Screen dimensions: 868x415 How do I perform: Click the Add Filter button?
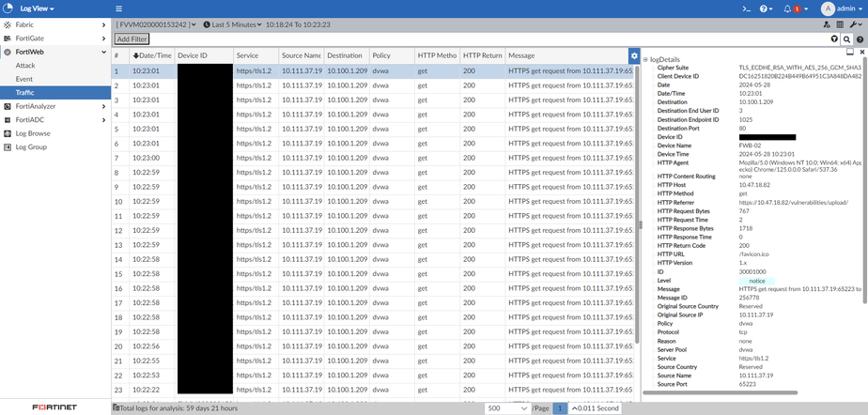coord(132,39)
